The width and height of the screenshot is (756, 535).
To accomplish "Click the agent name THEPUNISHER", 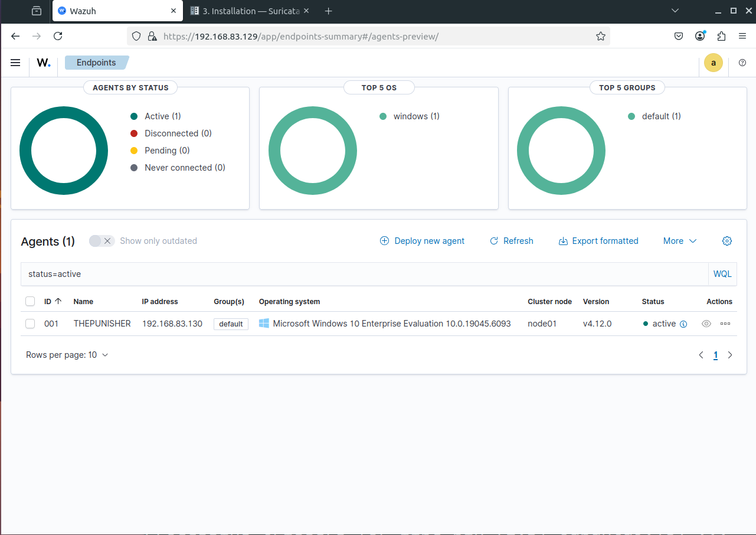I will 102,324.
